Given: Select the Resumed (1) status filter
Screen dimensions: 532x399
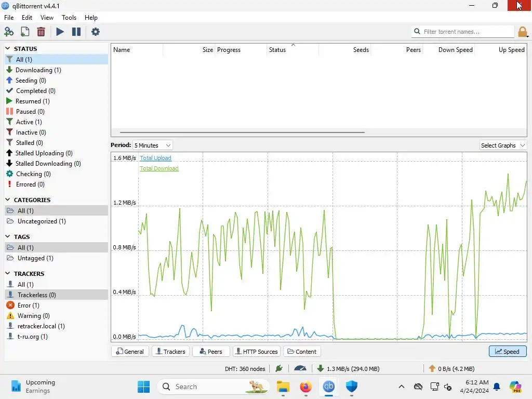Looking at the screenshot, I should point(56,101).
